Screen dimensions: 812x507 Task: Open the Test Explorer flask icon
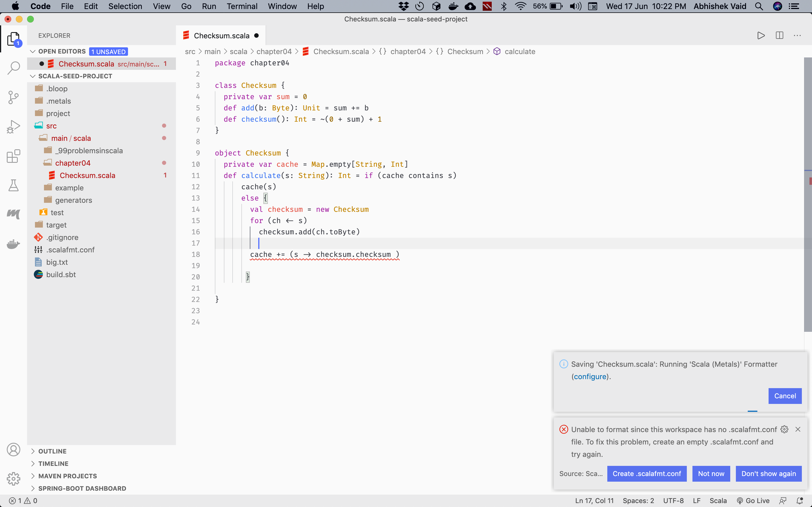point(14,185)
